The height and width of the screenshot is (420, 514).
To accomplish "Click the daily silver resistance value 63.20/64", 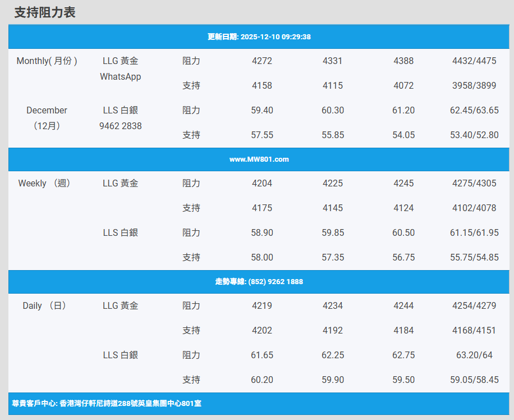I will tap(474, 355).
